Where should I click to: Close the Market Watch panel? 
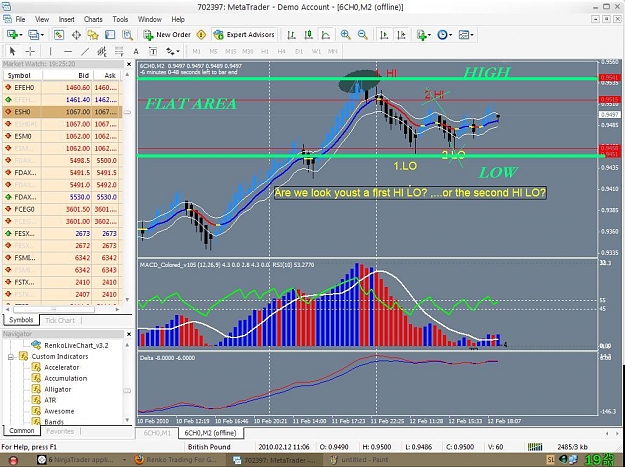pos(129,64)
